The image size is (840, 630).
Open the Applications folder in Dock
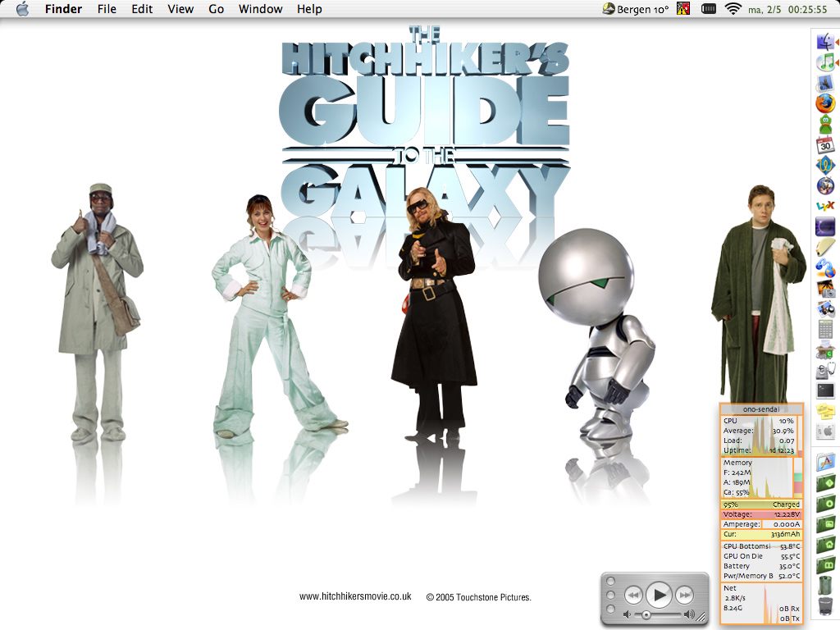(x=827, y=462)
